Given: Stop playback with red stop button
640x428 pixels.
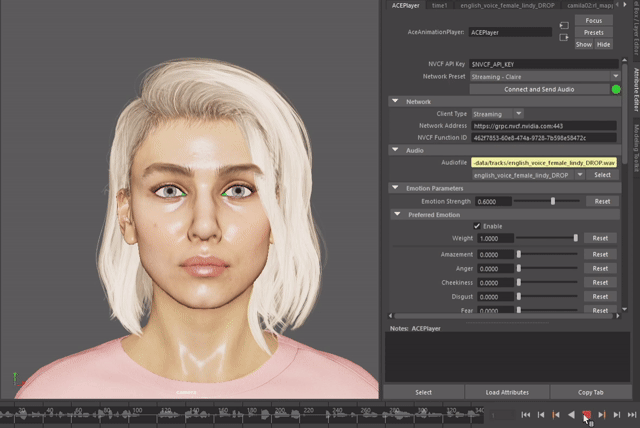Looking at the screenshot, I should pos(587,415).
